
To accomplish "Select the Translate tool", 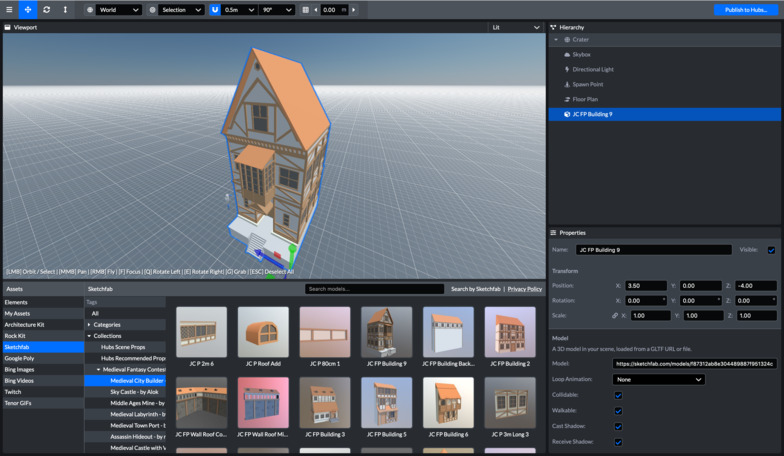I will [x=28, y=9].
